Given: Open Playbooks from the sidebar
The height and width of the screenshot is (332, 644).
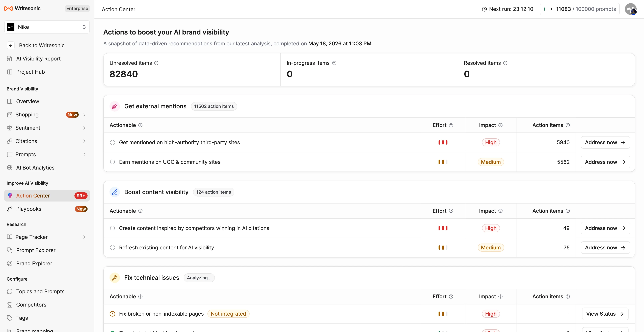Looking at the screenshot, I should point(47,209).
